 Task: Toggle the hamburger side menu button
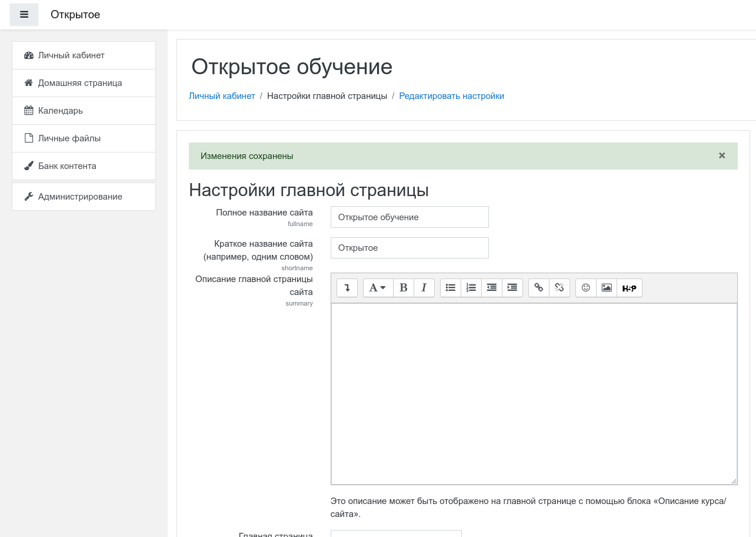(24, 15)
